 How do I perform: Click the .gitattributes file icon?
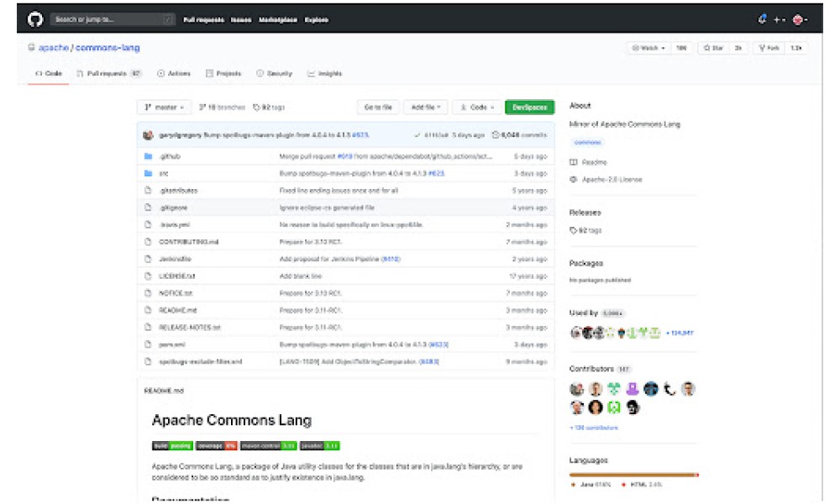[149, 190]
